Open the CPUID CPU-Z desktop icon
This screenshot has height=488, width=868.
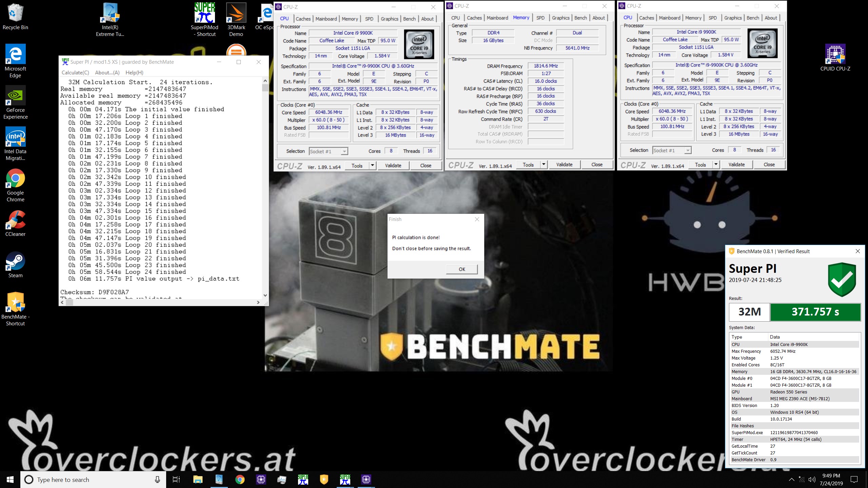coord(835,58)
